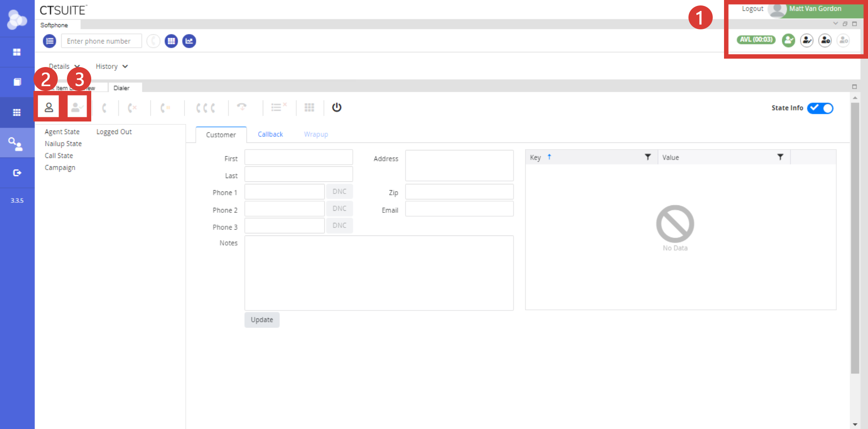
Task: Select the grid apps icon in the sidebar
Action: click(17, 112)
